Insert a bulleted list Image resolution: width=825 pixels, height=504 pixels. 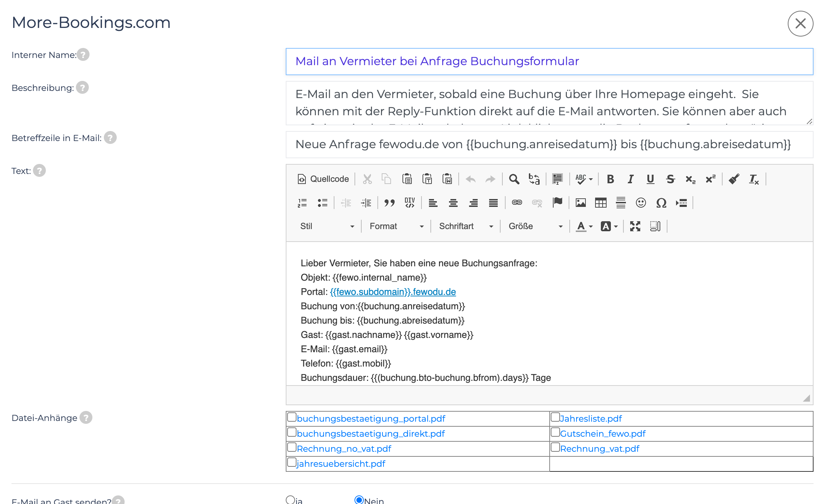pyautogui.click(x=323, y=203)
